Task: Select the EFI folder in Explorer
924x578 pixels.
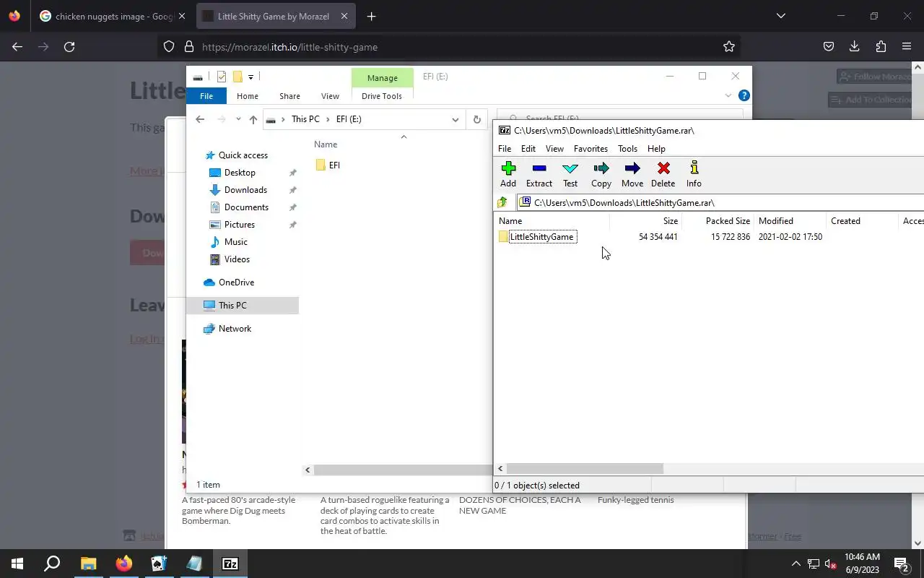Action: tap(328, 165)
